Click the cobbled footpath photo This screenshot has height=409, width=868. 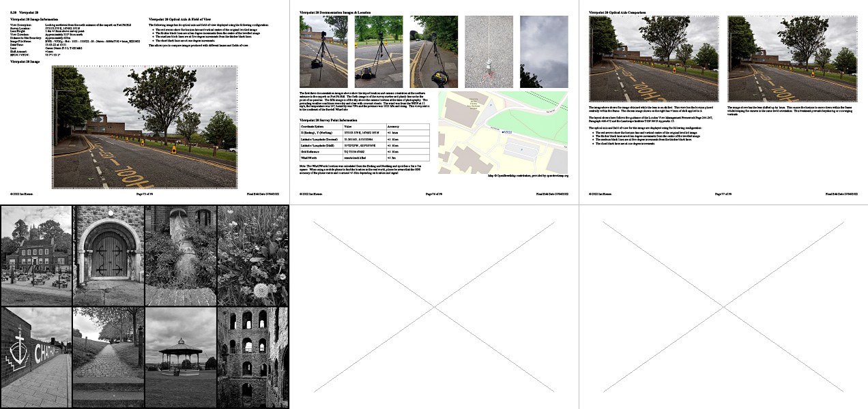pyautogui.click(x=108, y=357)
